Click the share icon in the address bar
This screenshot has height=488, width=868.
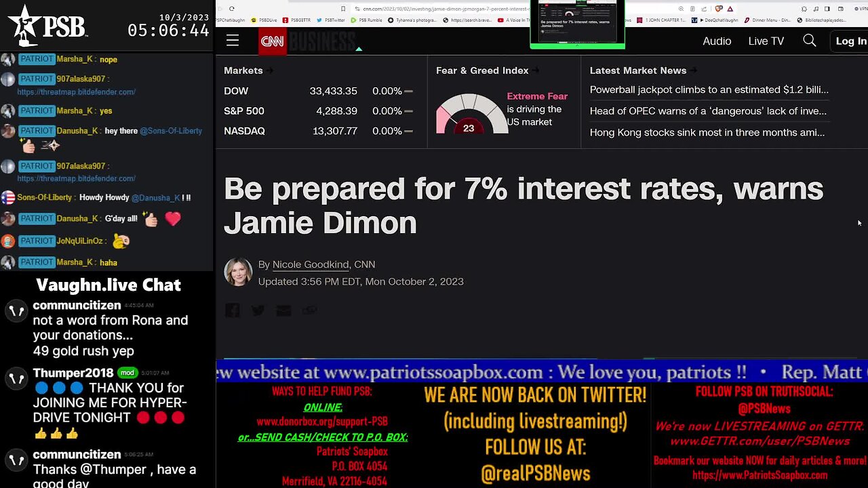[x=704, y=9]
